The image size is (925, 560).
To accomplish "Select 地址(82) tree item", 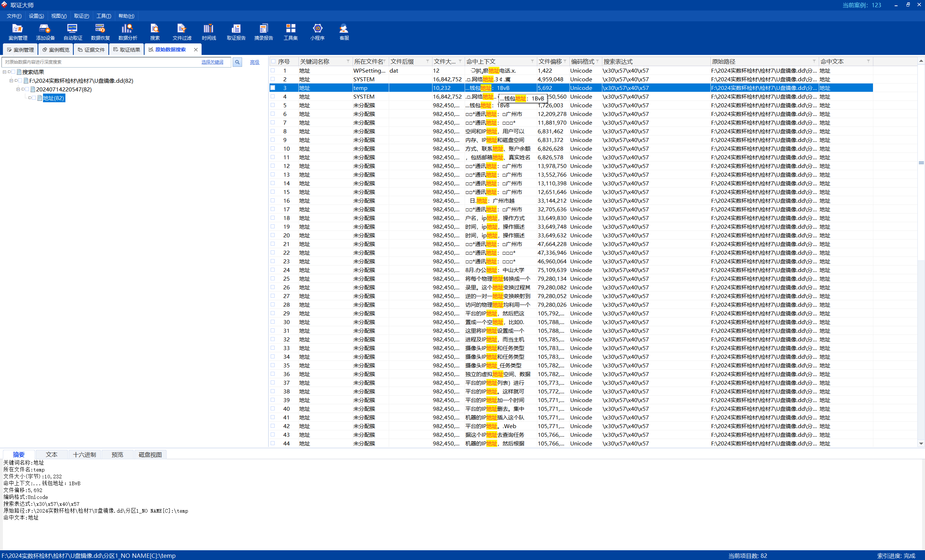I will [x=53, y=98].
